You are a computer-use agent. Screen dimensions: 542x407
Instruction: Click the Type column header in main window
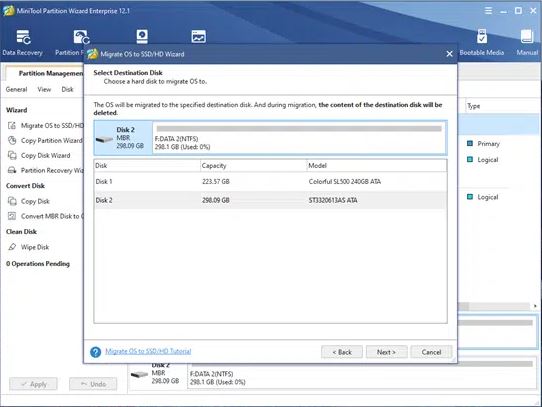coord(474,106)
